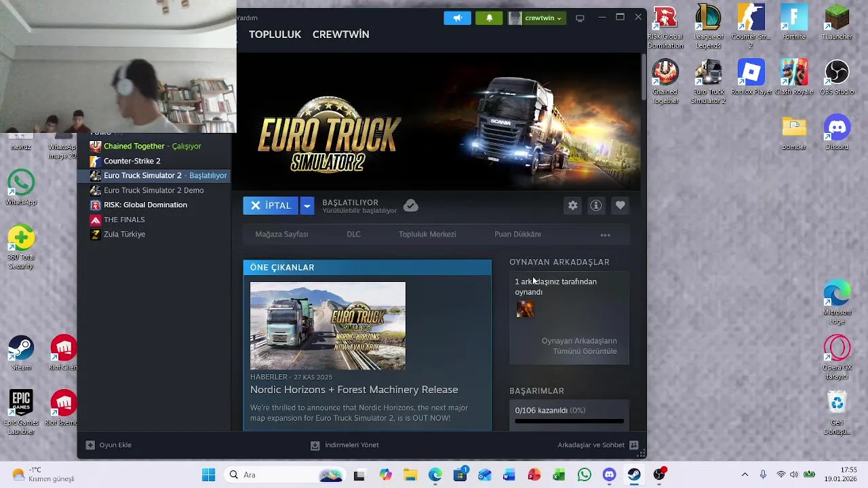Open the Windows Start menu
This screenshot has width=868, height=488.
click(x=208, y=475)
